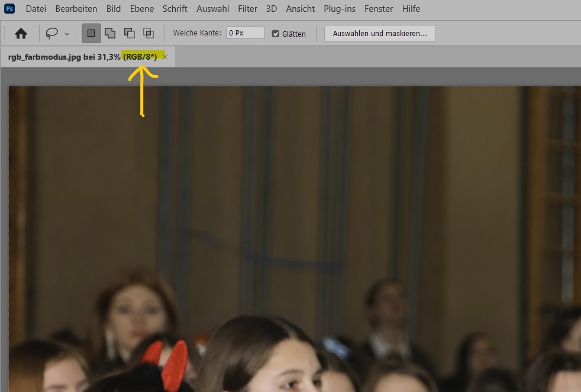Select the Lasso tool preset icon
The height and width of the screenshot is (392, 581).
[x=52, y=33]
